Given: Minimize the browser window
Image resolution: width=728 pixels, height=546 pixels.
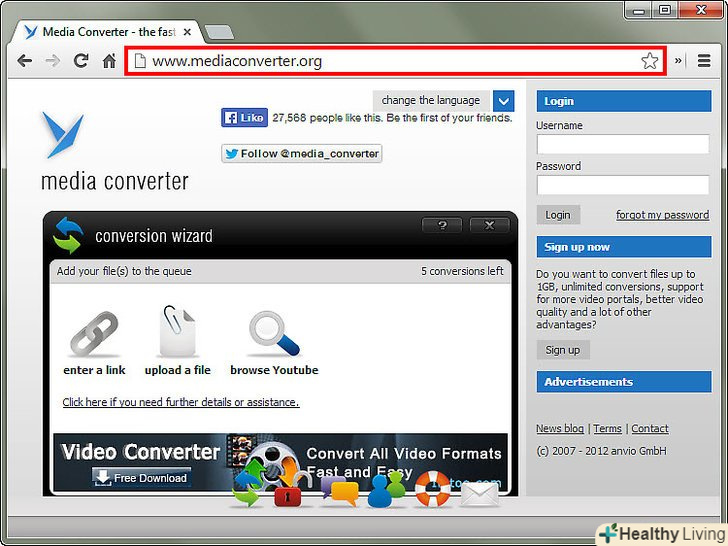Looking at the screenshot, I should click(638, 10).
